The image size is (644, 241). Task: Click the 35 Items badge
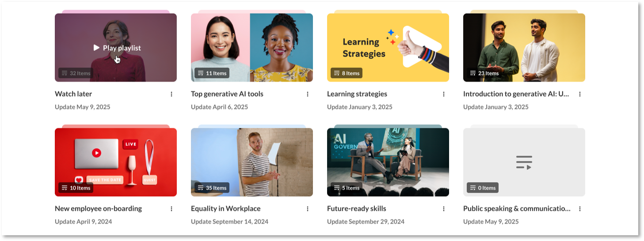click(x=212, y=188)
